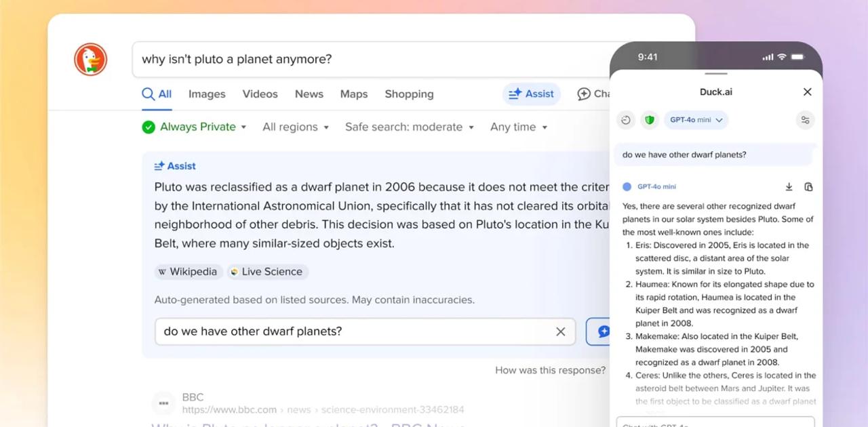
Task: Open Safe search: moderate dropdown
Action: pos(409,127)
